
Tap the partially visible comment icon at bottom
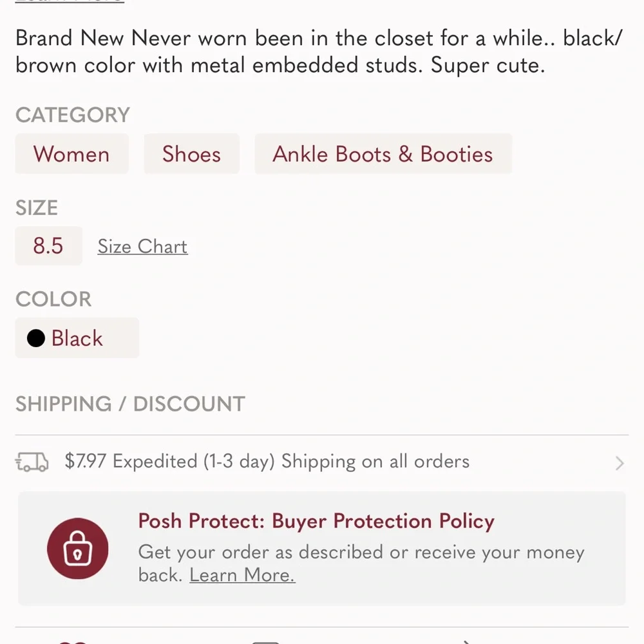[x=265, y=641]
